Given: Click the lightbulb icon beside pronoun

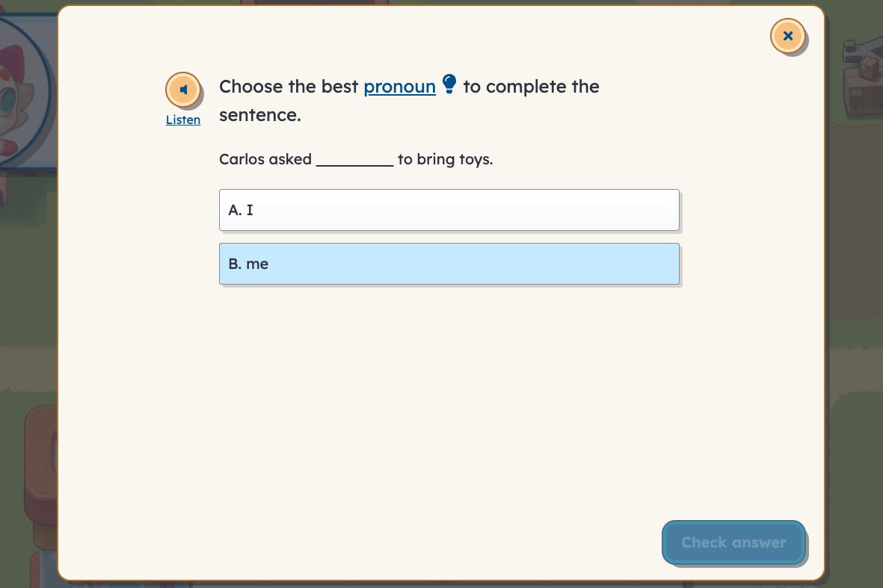Looking at the screenshot, I should pyautogui.click(x=449, y=84).
